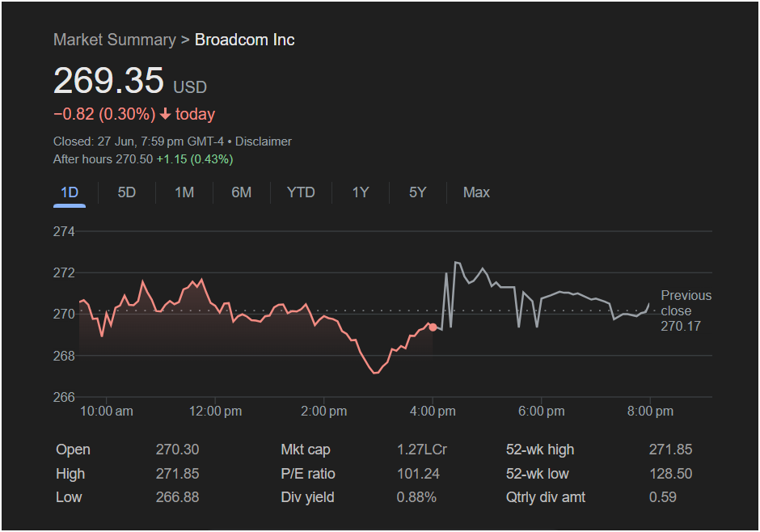This screenshot has height=532, width=760.
Task: Click the Low value 266.88
Action: 177,497
